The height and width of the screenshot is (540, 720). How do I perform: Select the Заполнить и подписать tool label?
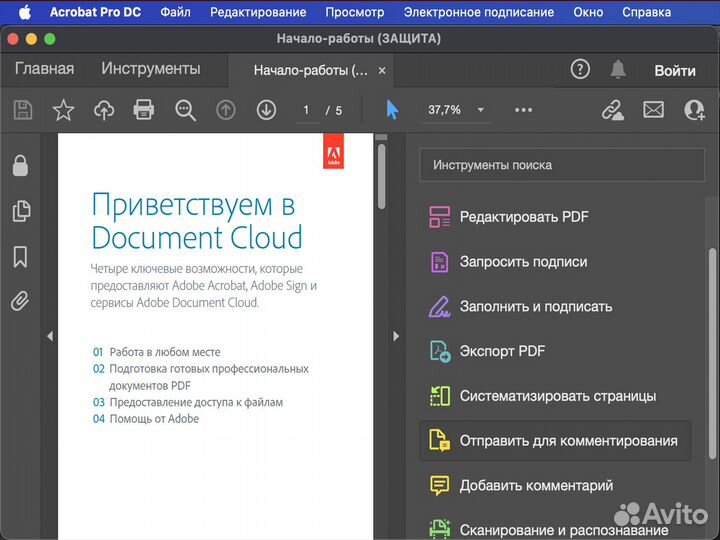coord(536,306)
